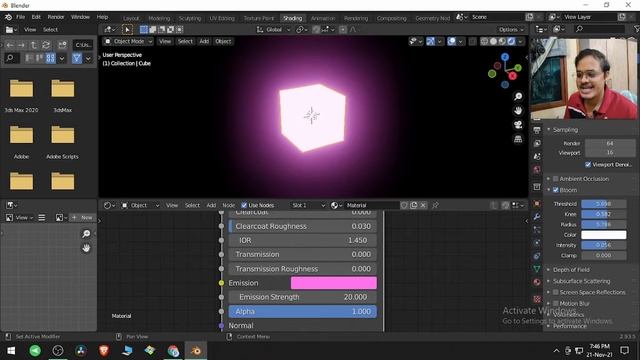Open Global transform orientation dropdown
The width and height of the screenshot is (640, 360).
click(x=273, y=29)
